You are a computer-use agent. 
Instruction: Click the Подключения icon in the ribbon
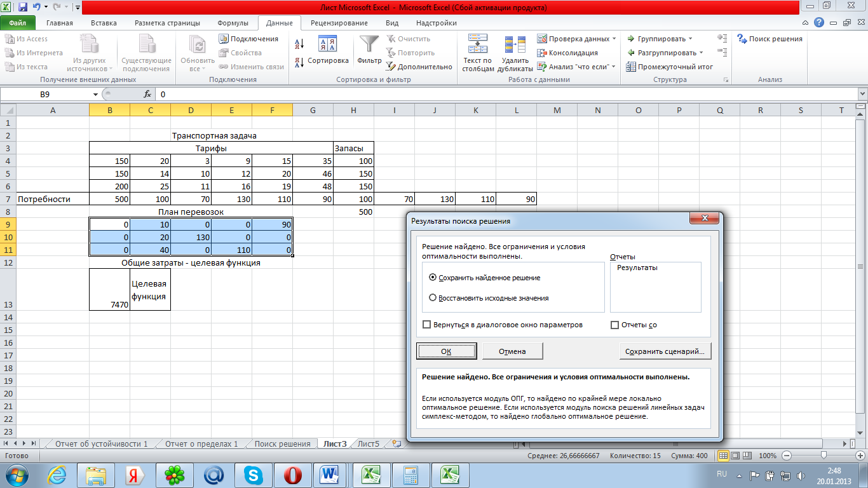pyautogui.click(x=224, y=39)
